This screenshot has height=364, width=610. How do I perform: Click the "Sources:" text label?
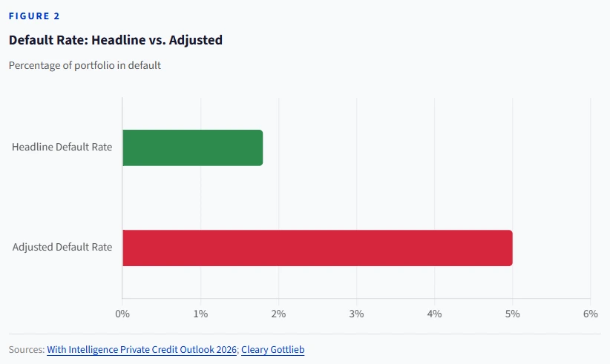[26, 349]
